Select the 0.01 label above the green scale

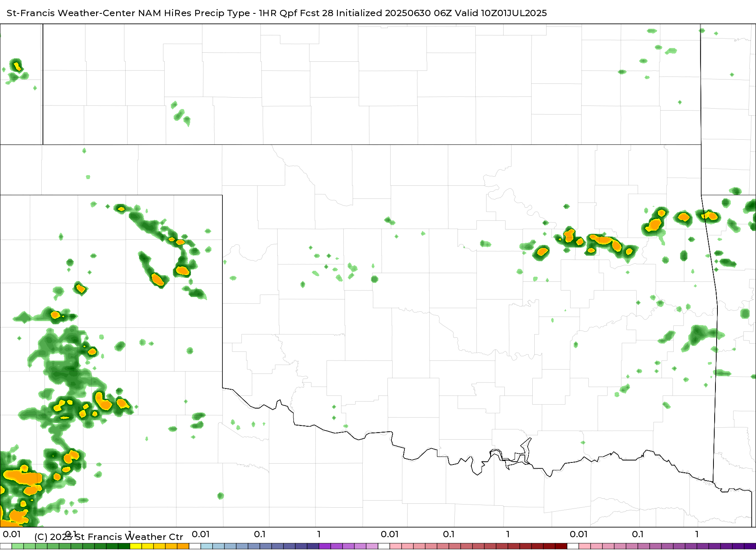click(x=11, y=534)
